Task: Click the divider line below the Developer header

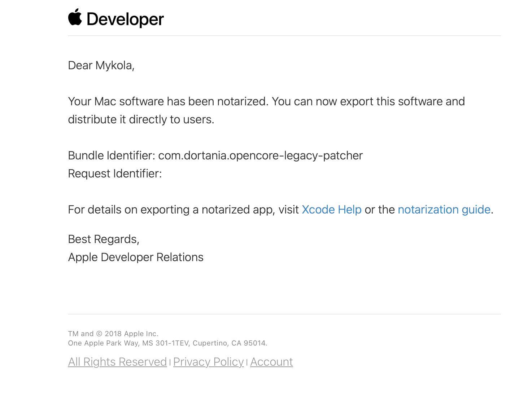Action: click(284, 36)
